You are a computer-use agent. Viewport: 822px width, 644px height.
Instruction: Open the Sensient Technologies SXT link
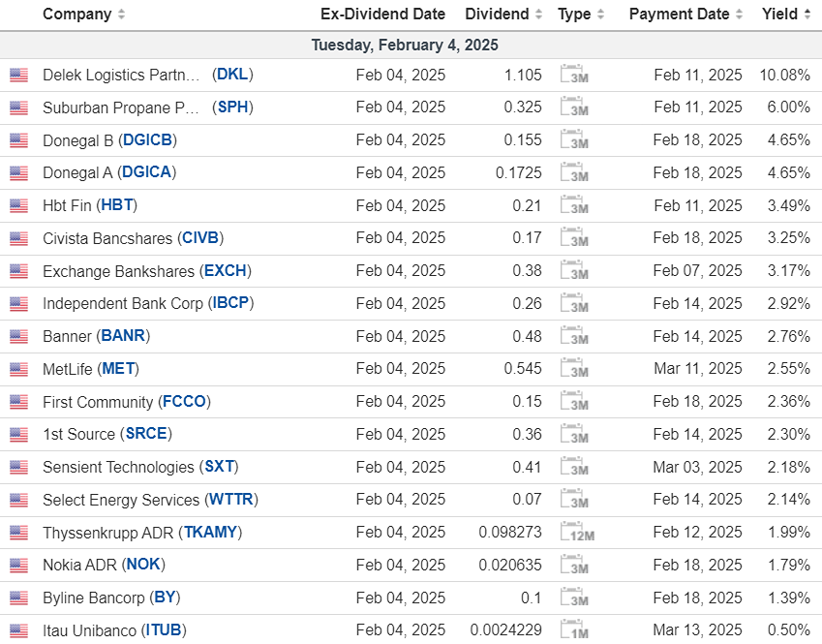[x=219, y=467]
